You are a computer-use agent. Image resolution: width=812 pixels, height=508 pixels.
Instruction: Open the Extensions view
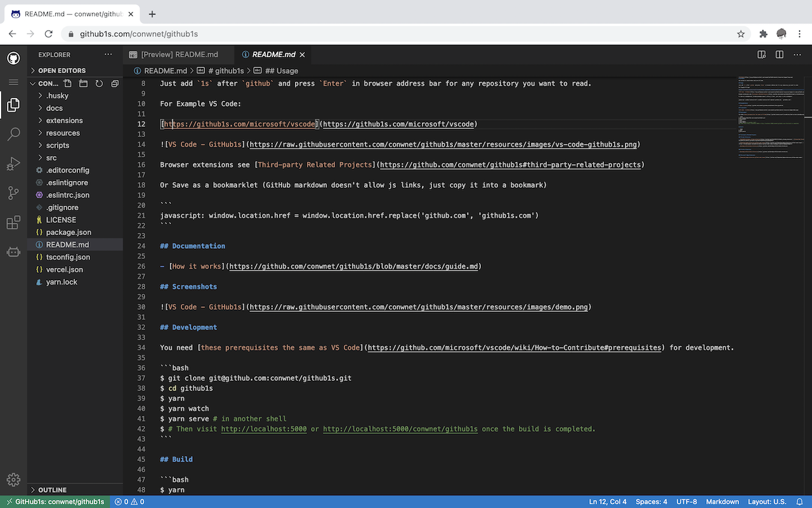click(13, 223)
